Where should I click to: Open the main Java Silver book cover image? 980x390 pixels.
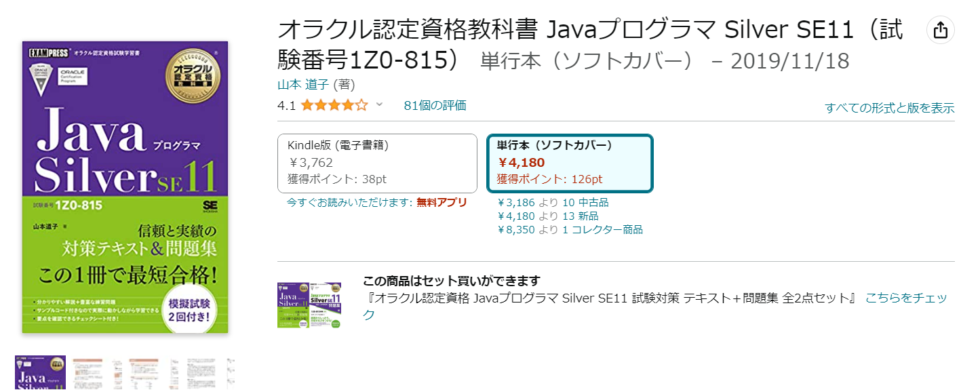pyautogui.click(x=125, y=187)
